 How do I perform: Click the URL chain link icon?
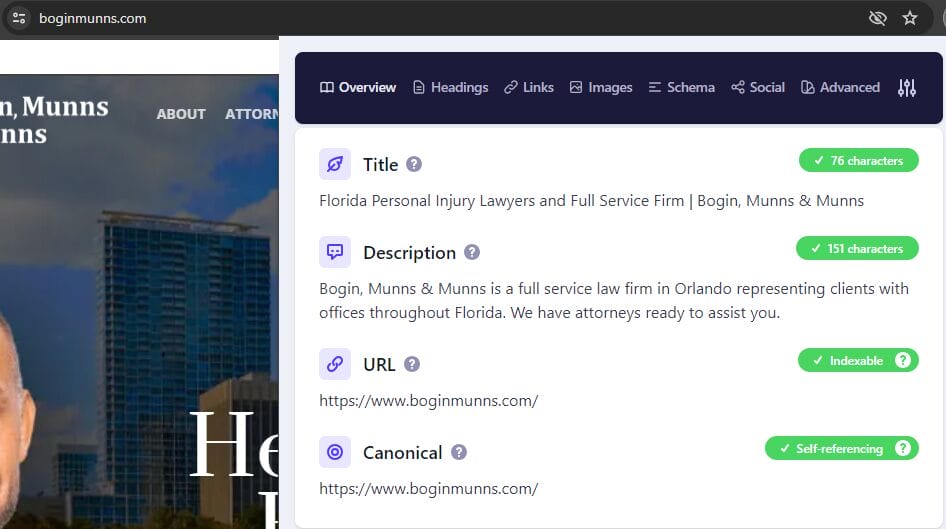(x=335, y=364)
